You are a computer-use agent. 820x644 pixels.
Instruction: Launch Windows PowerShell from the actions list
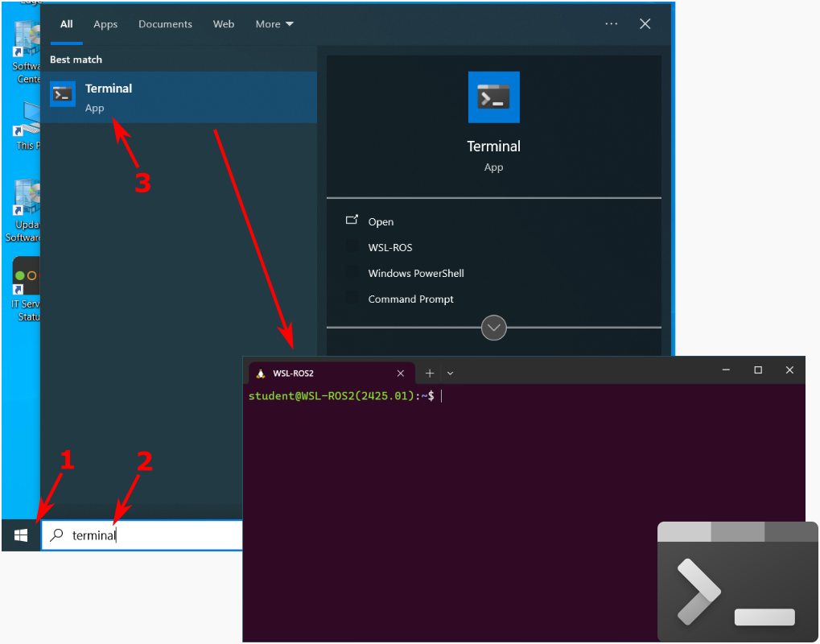pos(415,273)
